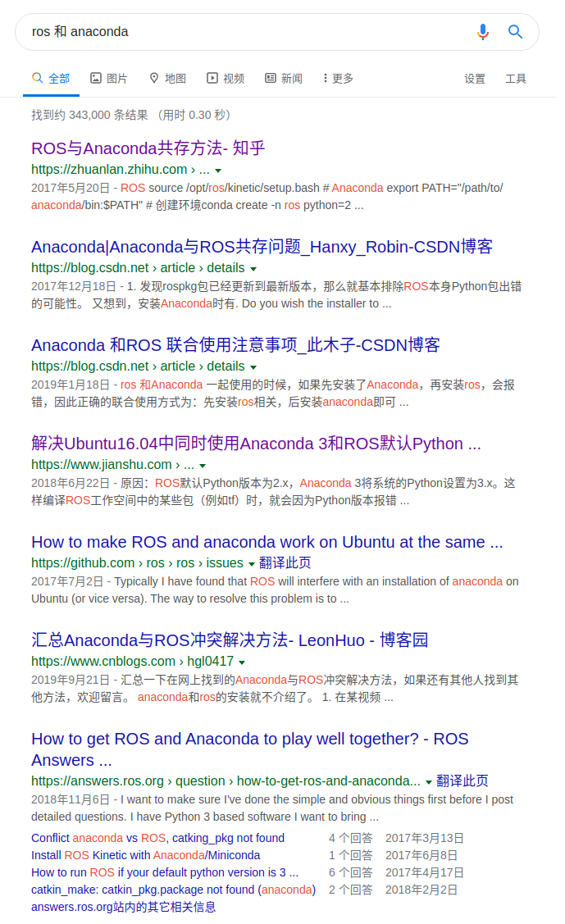Select the 全部 results tab
565x924 pixels.
51,79
